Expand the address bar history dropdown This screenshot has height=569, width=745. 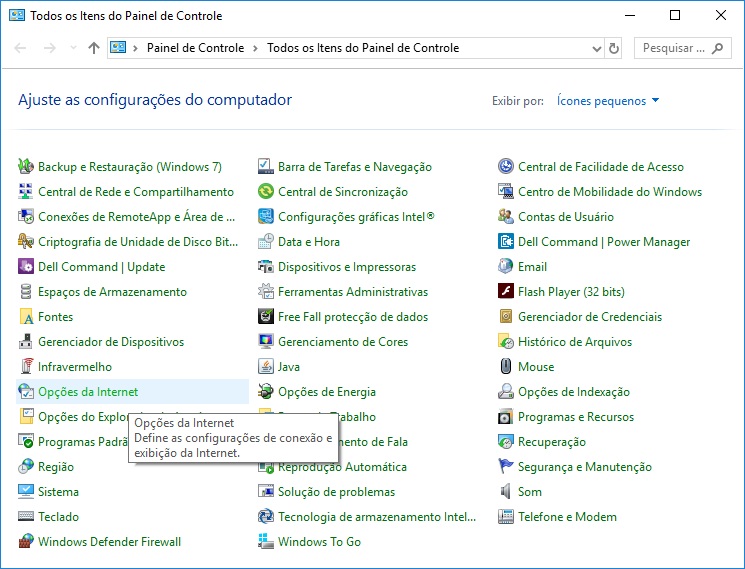coord(597,48)
